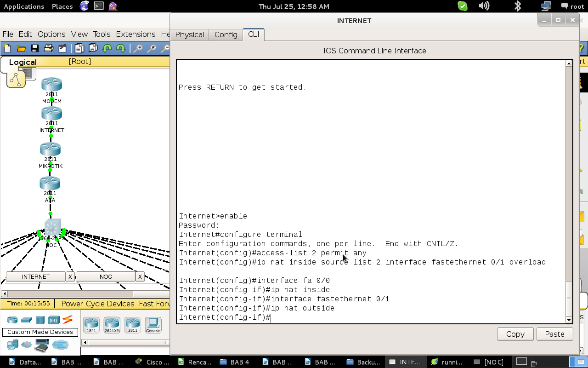The height and width of the screenshot is (368, 588).
Task: Switch to the Physical tab
Action: 190,34
